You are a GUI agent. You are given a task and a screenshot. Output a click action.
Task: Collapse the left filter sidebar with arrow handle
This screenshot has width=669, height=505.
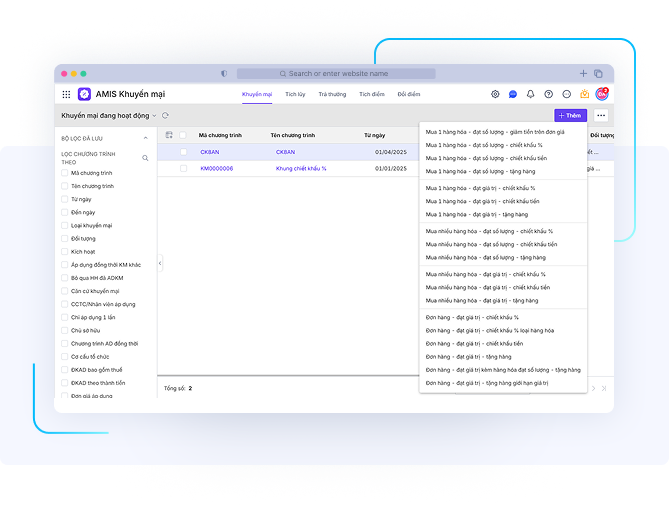click(160, 264)
